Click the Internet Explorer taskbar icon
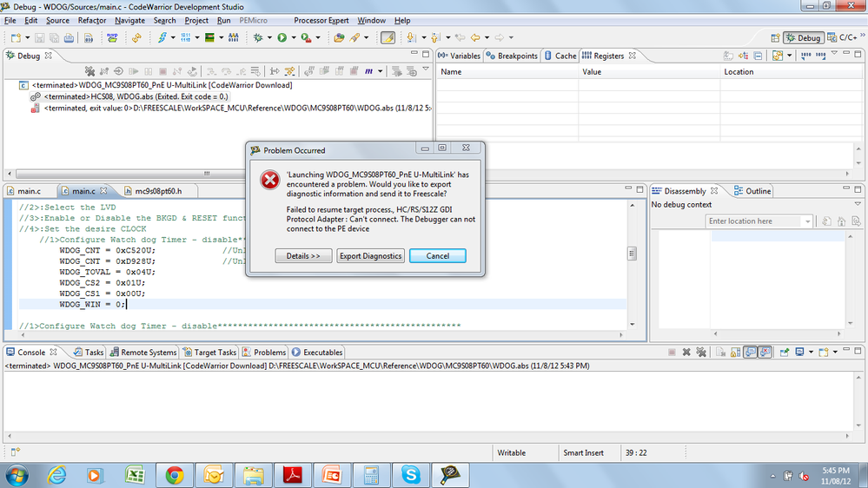Screen dimensions: 868x488 coord(56,475)
